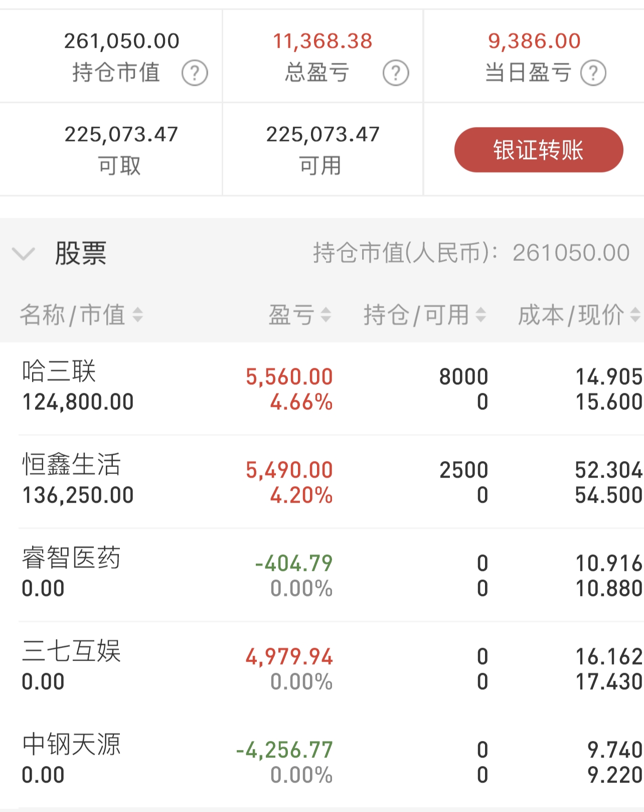Open the 三七互娱 stock entry
The height and width of the screenshot is (812, 644).
point(322,668)
